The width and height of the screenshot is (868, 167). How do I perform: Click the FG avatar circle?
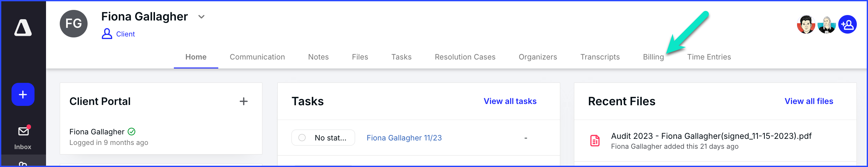coord(74,24)
